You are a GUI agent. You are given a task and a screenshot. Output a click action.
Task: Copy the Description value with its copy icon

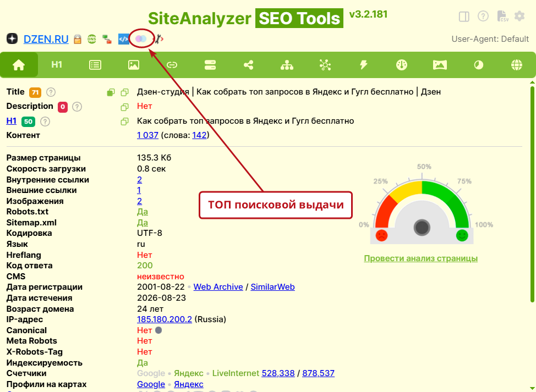(x=125, y=107)
